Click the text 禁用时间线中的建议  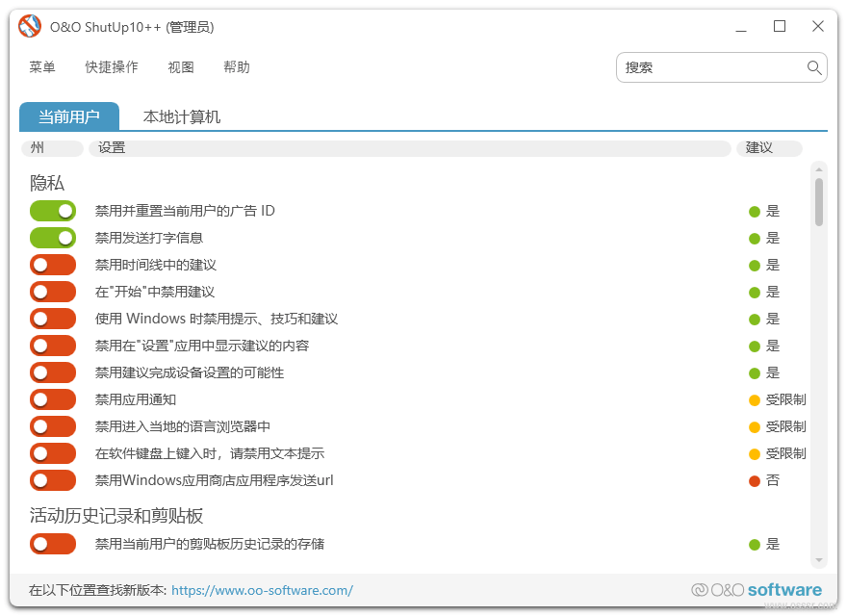tap(156, 265)
